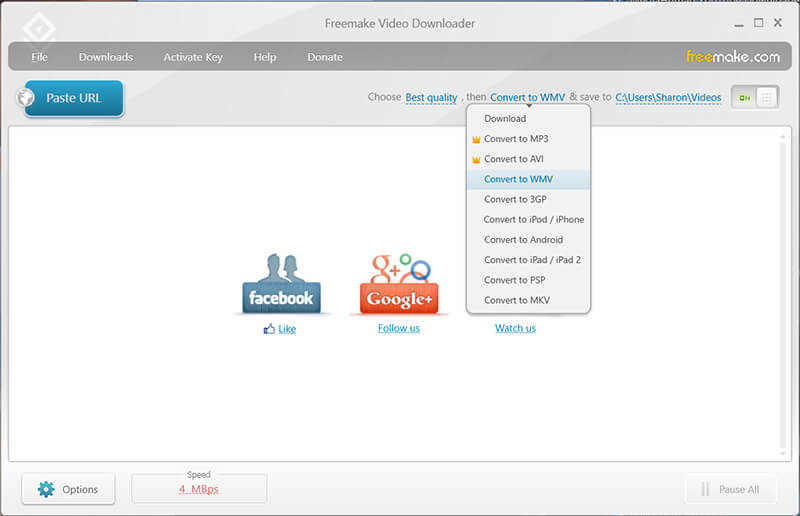Select Download in the action list
This screenshot has height=516, width=800.
[528, 118]
